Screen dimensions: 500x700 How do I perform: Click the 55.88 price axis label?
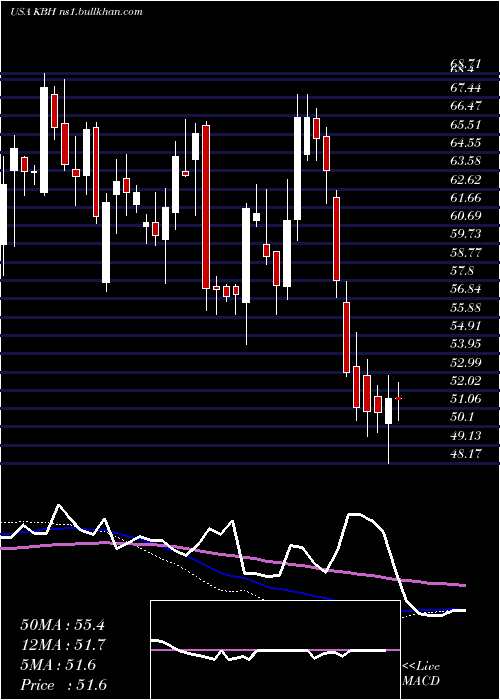pos(465,308)
